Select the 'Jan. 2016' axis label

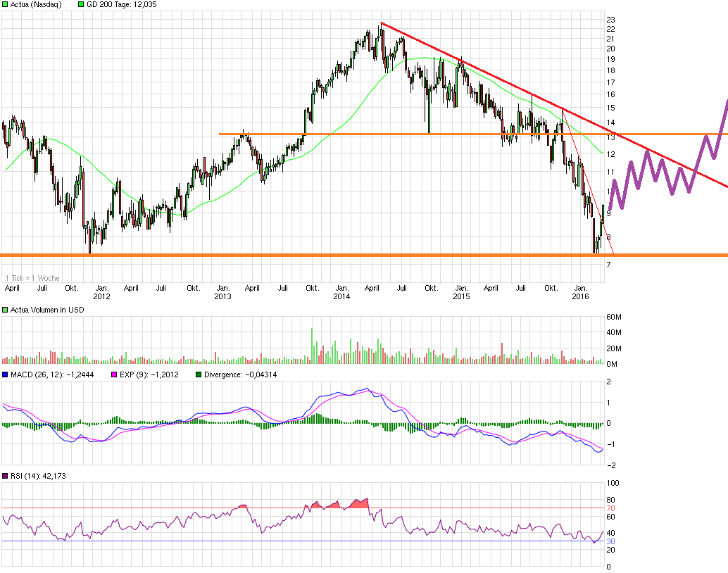click(582, 292)
